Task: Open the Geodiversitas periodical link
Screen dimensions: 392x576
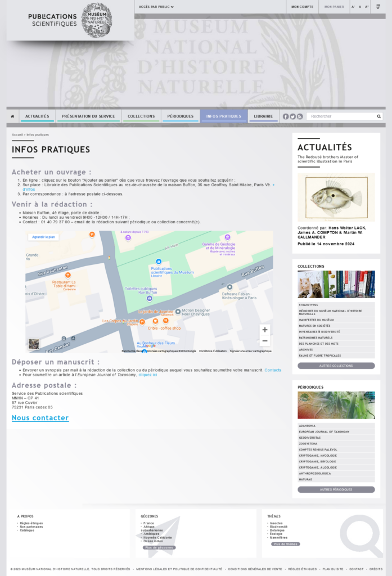Action: pos(336,438)
